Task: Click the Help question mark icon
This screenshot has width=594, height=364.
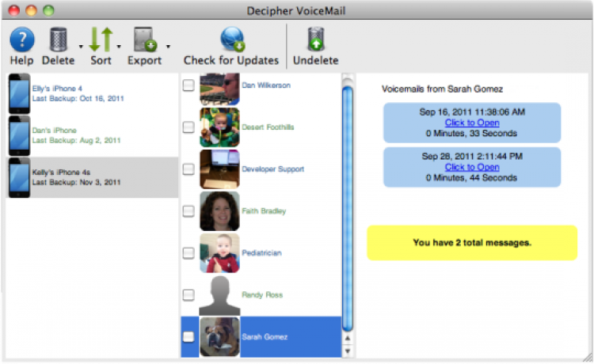Action: [x=22, y=40]
